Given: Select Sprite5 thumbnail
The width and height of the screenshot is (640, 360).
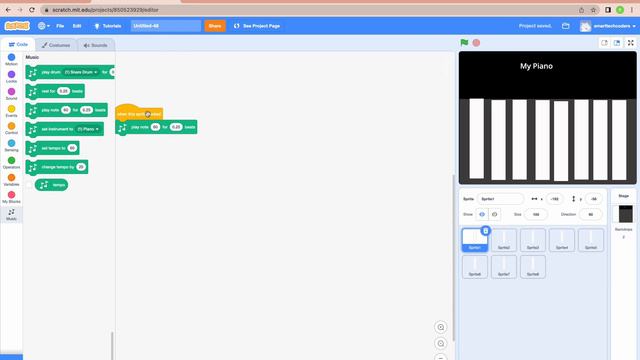Looking at the screenshot, I should (591, 240).
